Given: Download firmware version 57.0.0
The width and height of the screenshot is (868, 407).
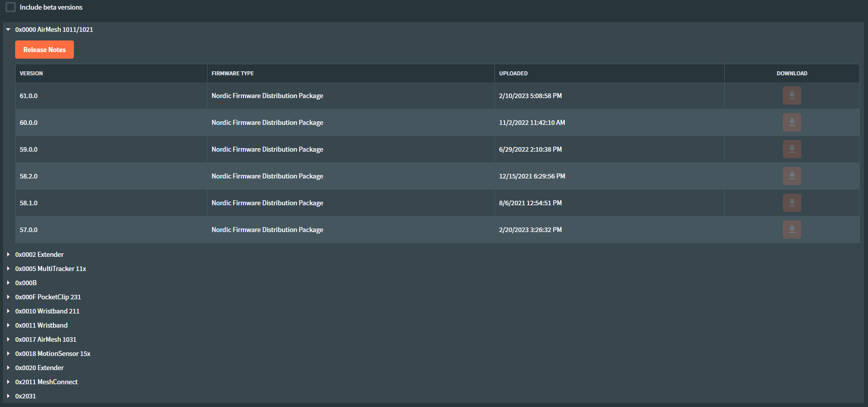Looking at the screenshot, I should click(792, 230).
